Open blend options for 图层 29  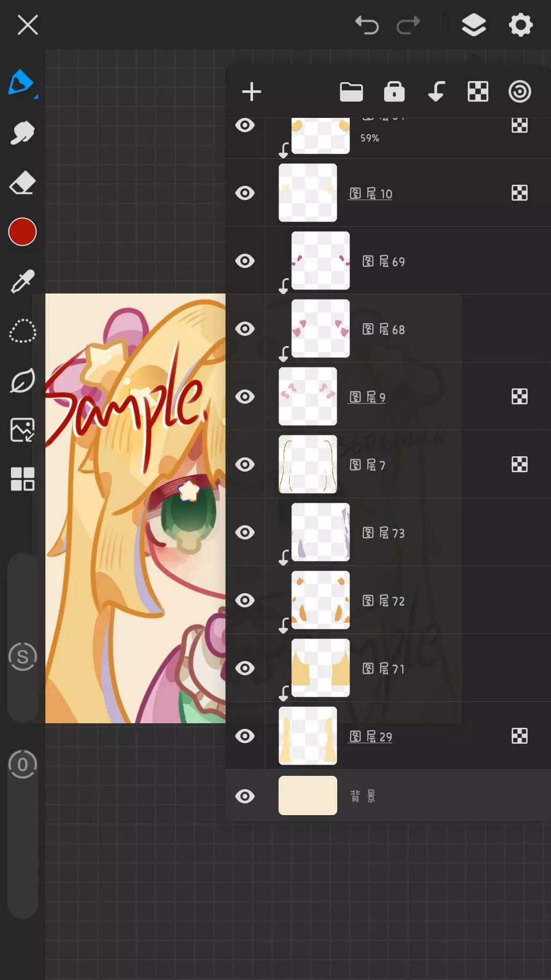point(519,736)
